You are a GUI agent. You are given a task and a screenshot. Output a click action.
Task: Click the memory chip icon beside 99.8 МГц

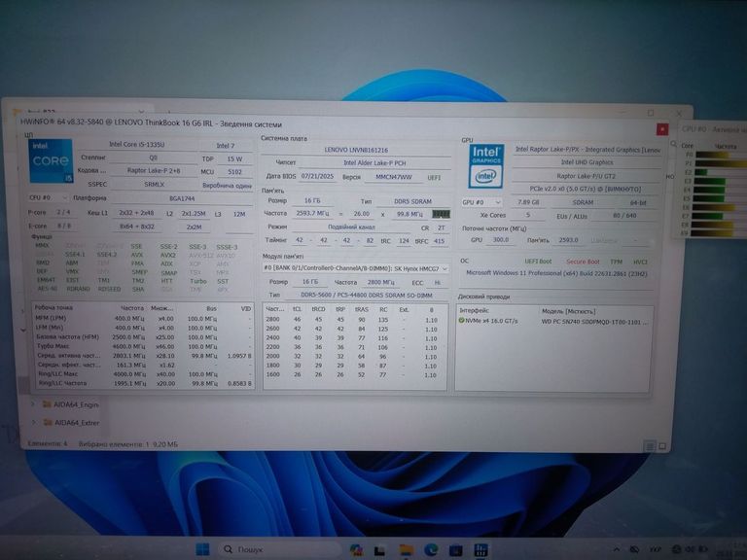click(x=441, y=214)
